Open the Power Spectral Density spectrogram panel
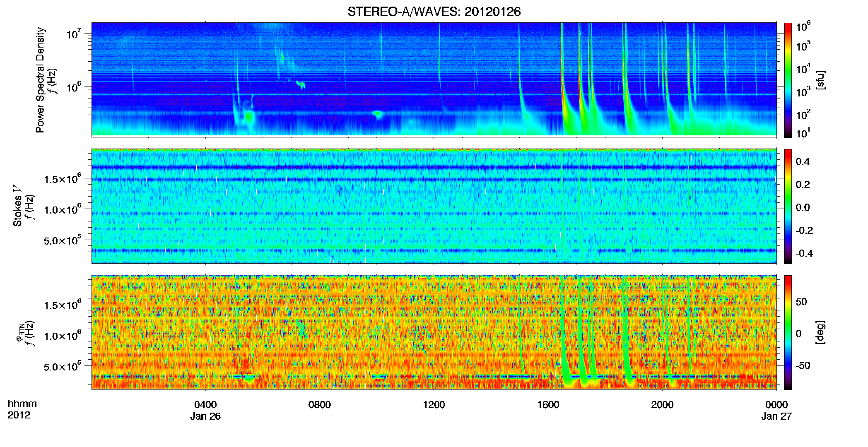Image resolution: width=868 pixels, height=447 pixels. coord(434,79)
